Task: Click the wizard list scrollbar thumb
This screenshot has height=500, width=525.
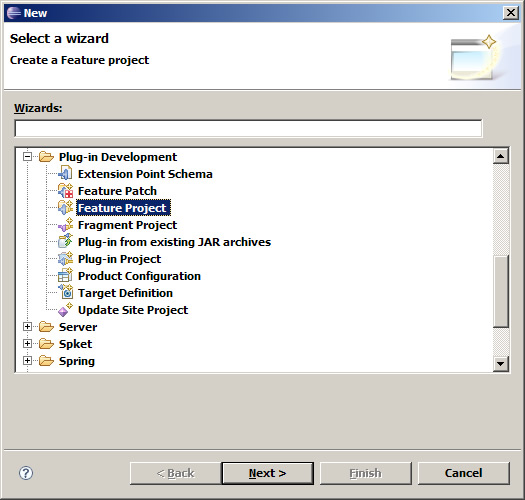Action: pyautogui.click(x=501, y=291)
